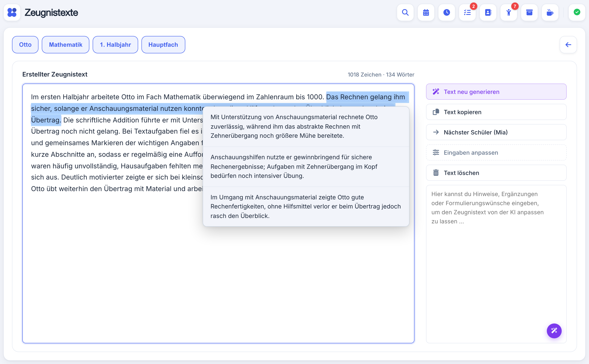Open Eingaben anpassen
This screenshot has width=589, height=364.
point(496,152)
